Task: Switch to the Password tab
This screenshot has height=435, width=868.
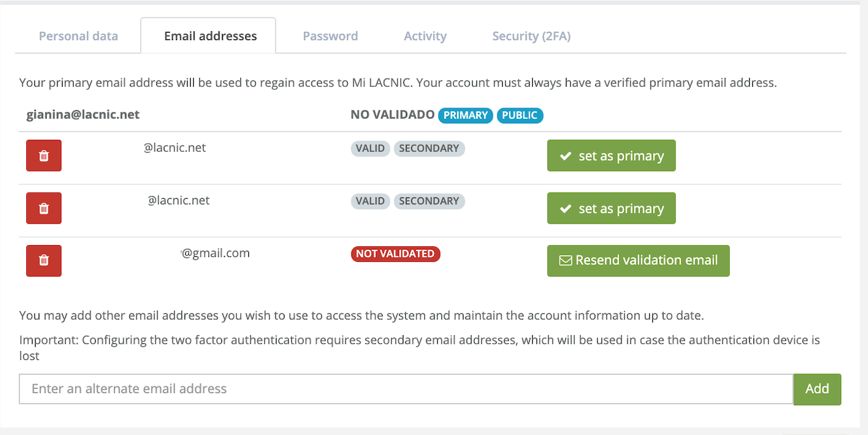Action: pos(330,36)
